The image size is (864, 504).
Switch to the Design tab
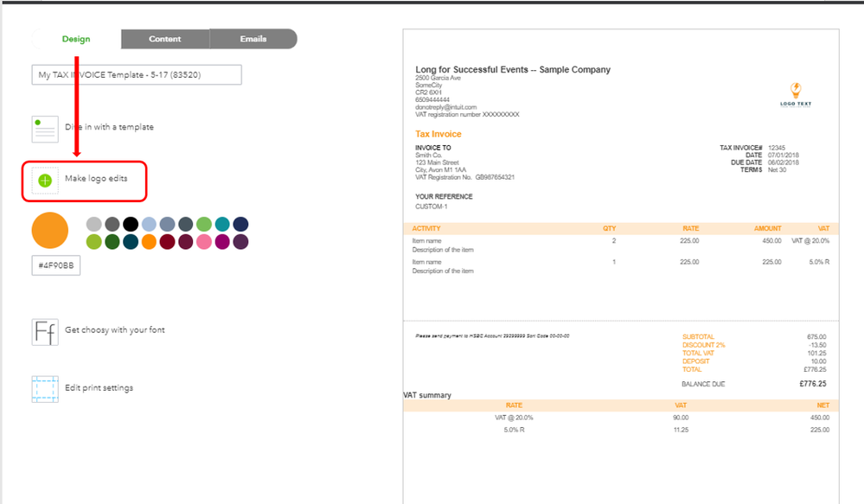click(76, 39)
